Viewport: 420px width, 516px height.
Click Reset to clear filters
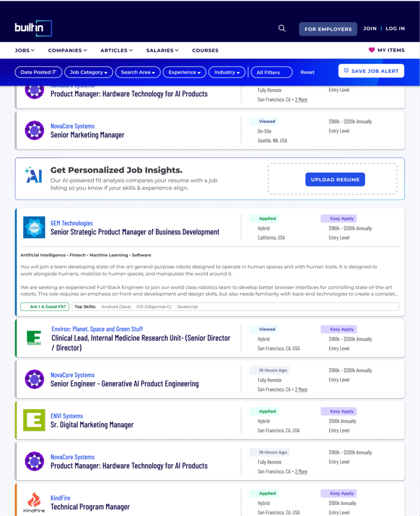(x=307, y=72)
